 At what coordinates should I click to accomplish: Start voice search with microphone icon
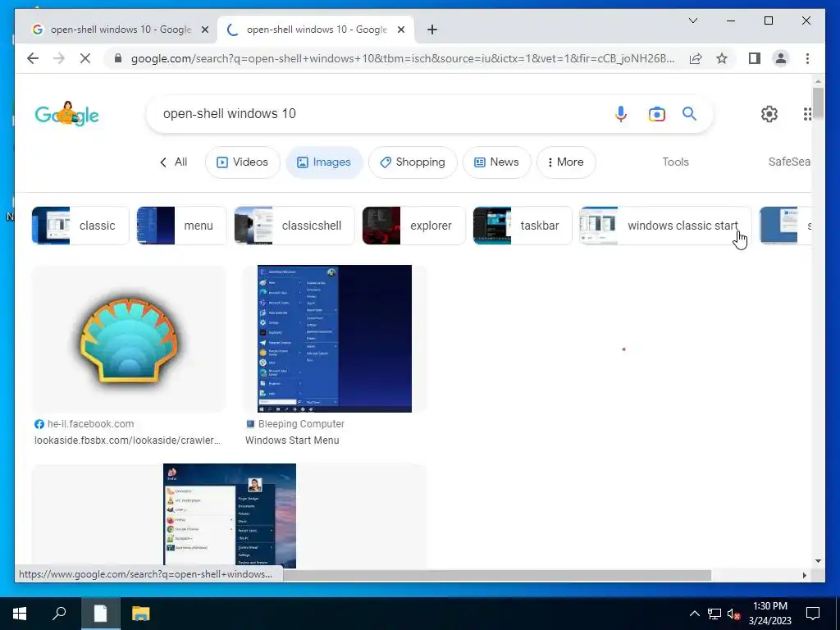621,113
